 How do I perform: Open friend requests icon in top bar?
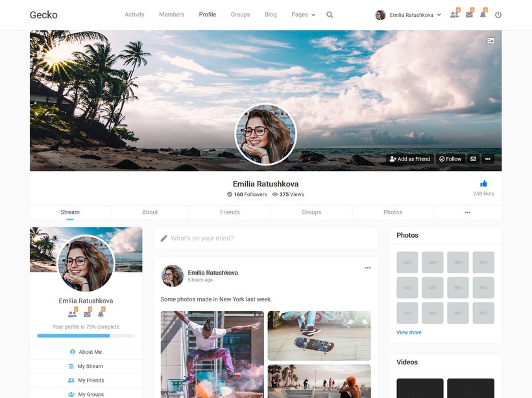pos(454,14)
